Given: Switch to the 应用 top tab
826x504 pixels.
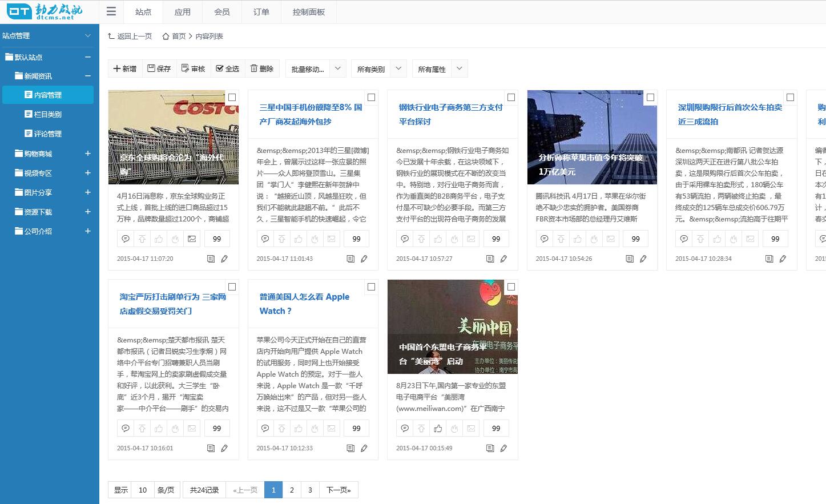Looking at the screenshot, I should (x=183, y=11).
